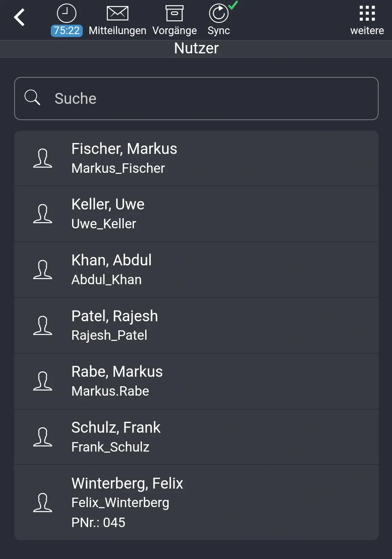
Task: Tap the clock icon showing elapsed time
Action: 66,12
